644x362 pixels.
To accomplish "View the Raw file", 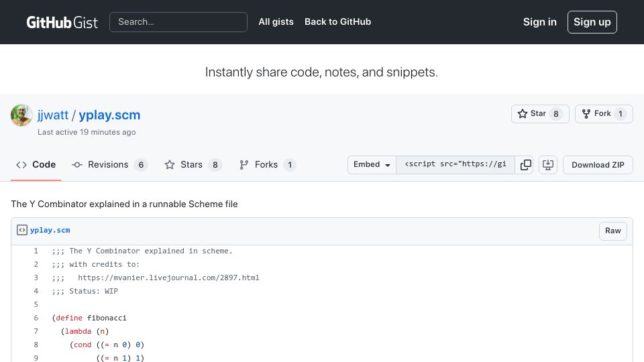I will point(612,231).
